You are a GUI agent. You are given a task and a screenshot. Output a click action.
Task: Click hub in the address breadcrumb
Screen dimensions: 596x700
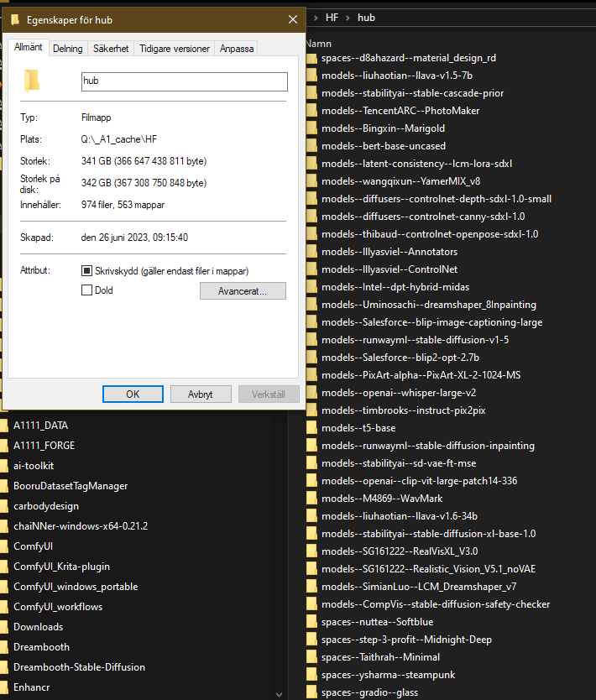pos(366,18)
